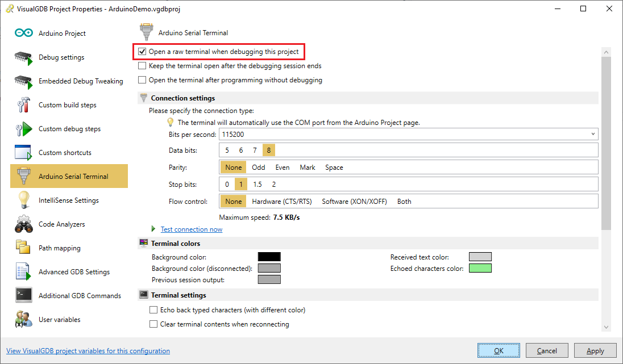Click the Bits per second 115200 field
Screen dimensions: 623x364
(x=409, y=134)
